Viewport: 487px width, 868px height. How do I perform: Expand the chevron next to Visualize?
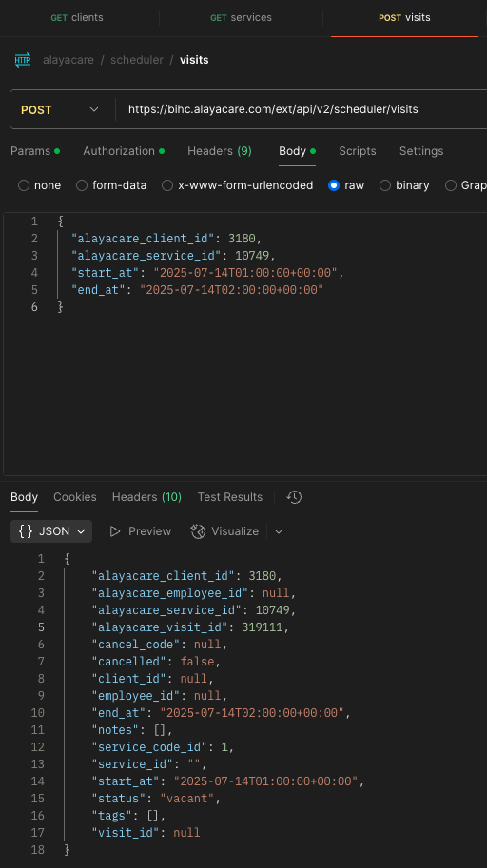pyautogui.click(x=279, y=531)
